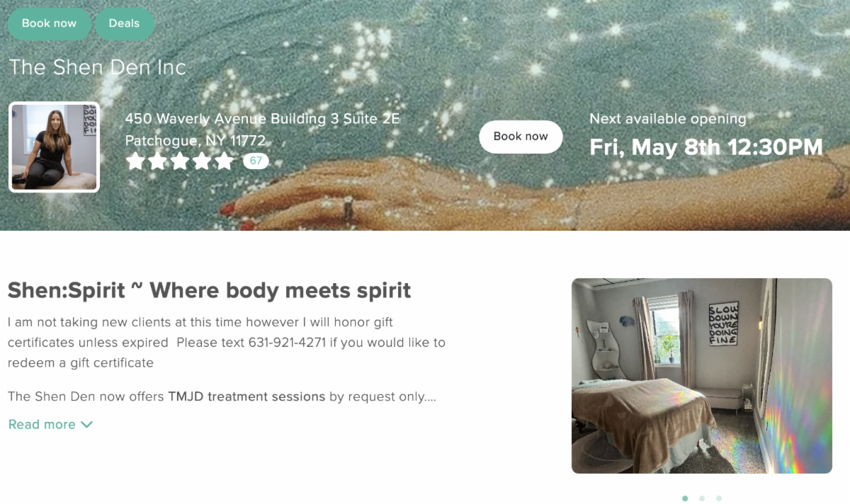Click the first rating star

[135, 161]
